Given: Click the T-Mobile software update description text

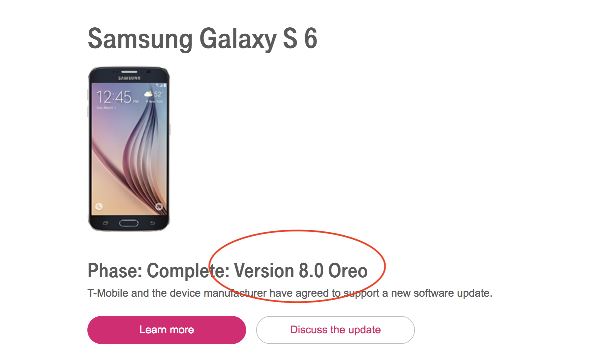Looking at the screenshot, I should click(x=290, y=293).
